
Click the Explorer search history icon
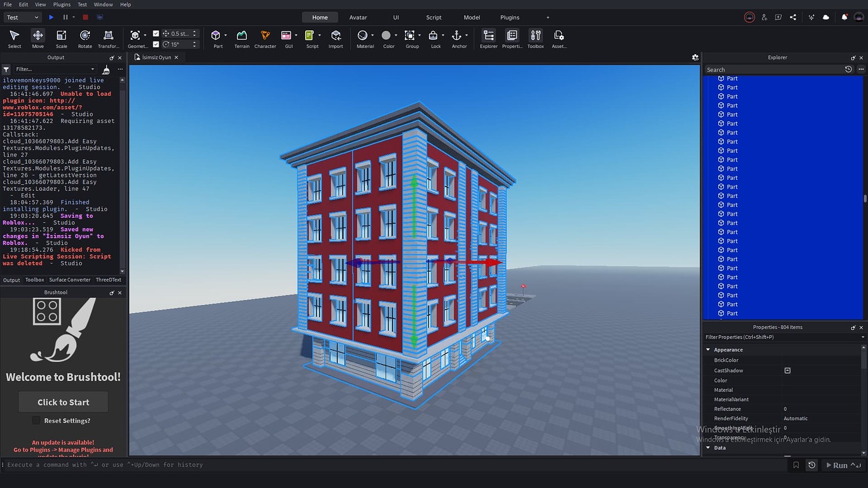(849, 69)
